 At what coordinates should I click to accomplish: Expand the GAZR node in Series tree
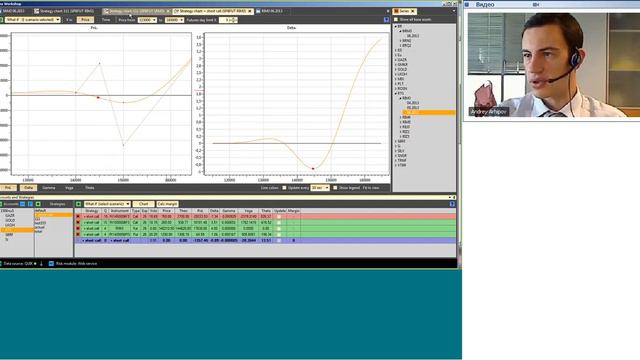tap(396, 60)
